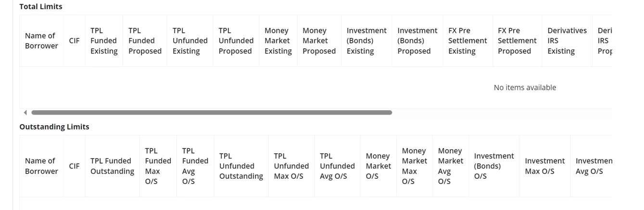Select the Money Market Existing column header
The width and height of the screenshot is (644, 210).
[278, 41]
